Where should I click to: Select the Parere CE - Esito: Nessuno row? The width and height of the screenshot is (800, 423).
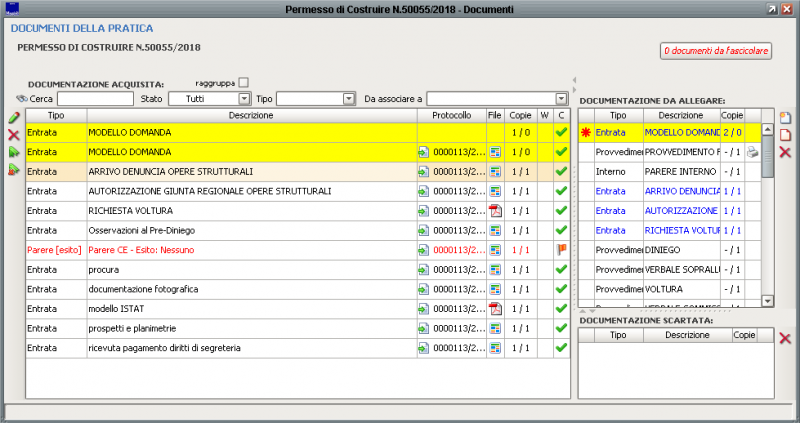pos(298,250)
